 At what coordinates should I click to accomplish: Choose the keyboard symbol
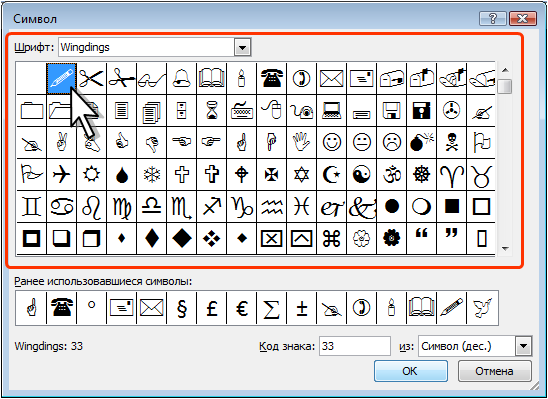241,111
